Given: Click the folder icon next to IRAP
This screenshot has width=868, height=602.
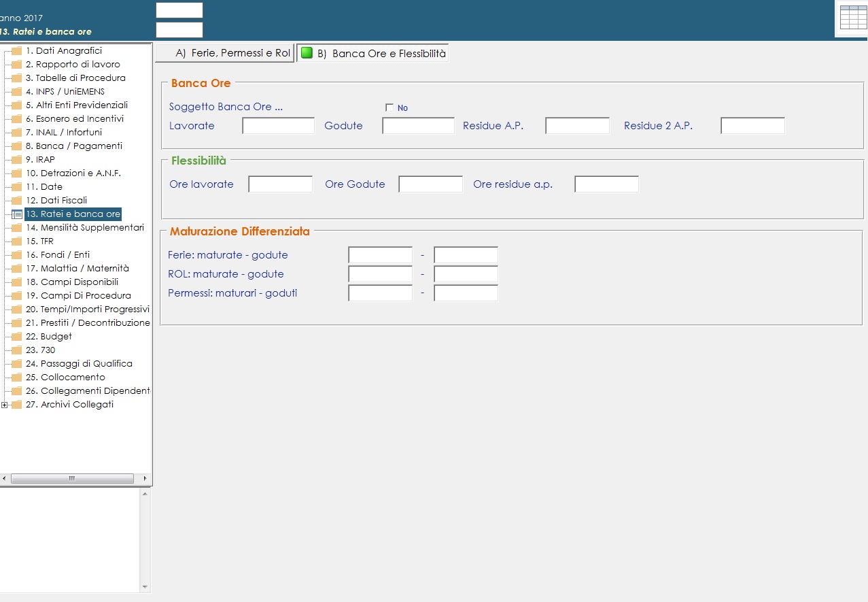Looking at the screenshot, I should coord(17,160).
